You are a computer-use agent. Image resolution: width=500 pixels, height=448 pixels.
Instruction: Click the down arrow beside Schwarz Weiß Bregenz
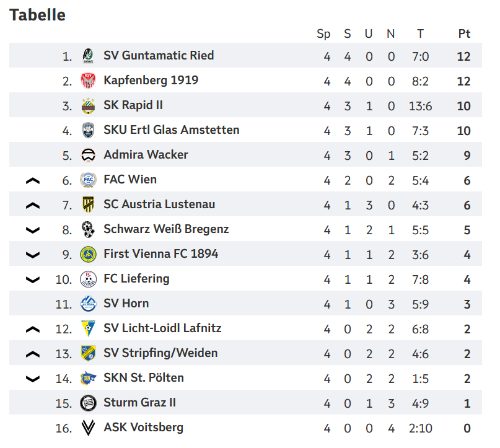click(32, 230)
